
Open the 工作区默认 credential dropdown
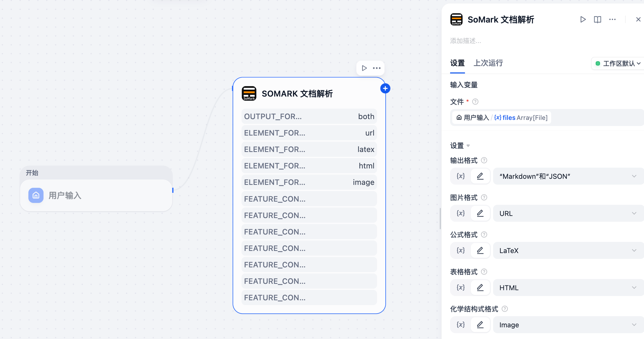pos(618,63)
